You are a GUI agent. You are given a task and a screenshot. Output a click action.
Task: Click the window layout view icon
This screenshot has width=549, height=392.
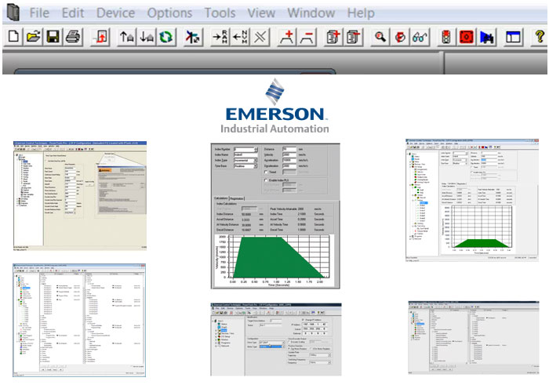coord(513,37)
